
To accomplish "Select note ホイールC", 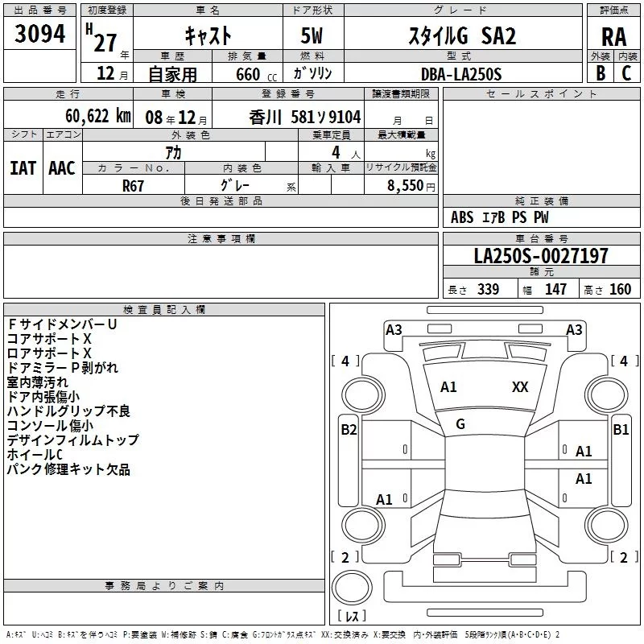I will pos(35,455).
